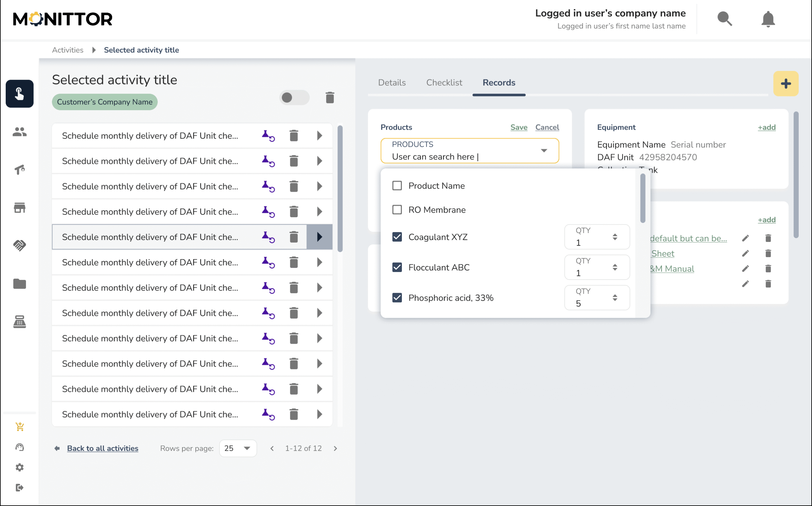Click the search magnifier in header

(x=724, y=19)
